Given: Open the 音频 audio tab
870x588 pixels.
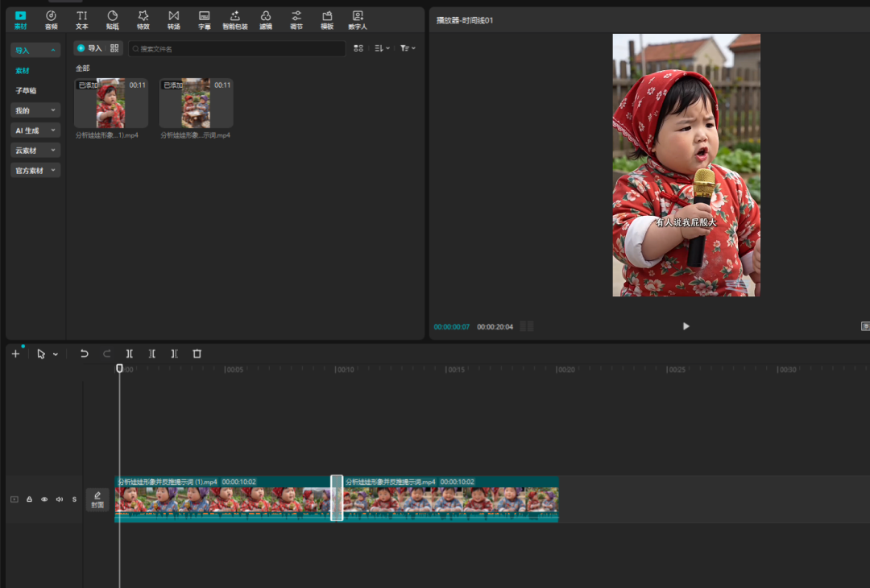Looking at the screenshot, I should coord(51,20).
